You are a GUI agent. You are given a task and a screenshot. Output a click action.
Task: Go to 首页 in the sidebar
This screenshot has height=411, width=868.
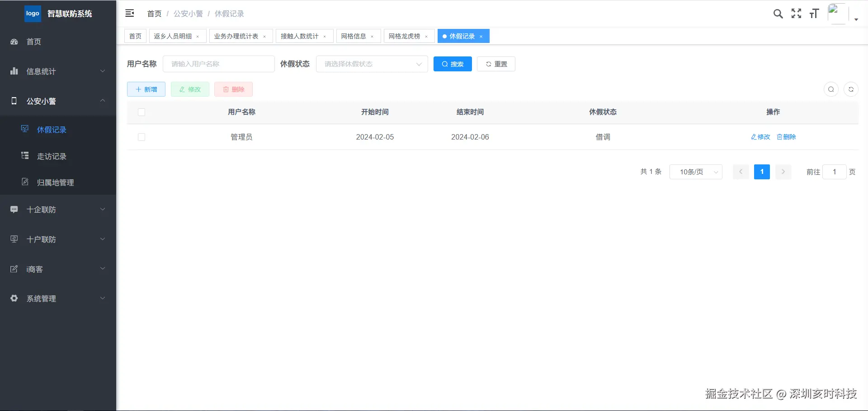58,42
